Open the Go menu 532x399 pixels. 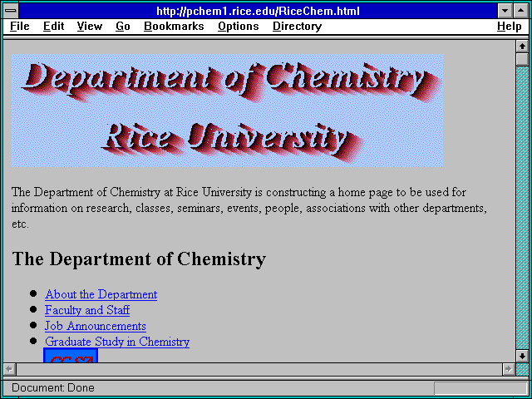(122, 27)
